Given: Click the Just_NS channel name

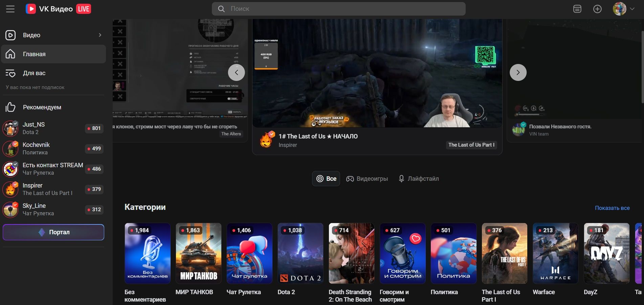Looking at the screenshot, I should [34, 124].
